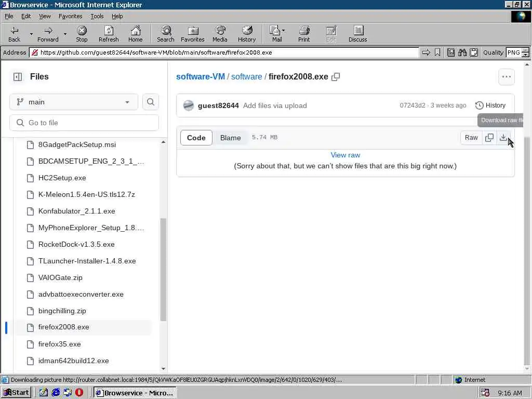
Task: Switch to the Blame tab
Action: click(x=230, y=137)
